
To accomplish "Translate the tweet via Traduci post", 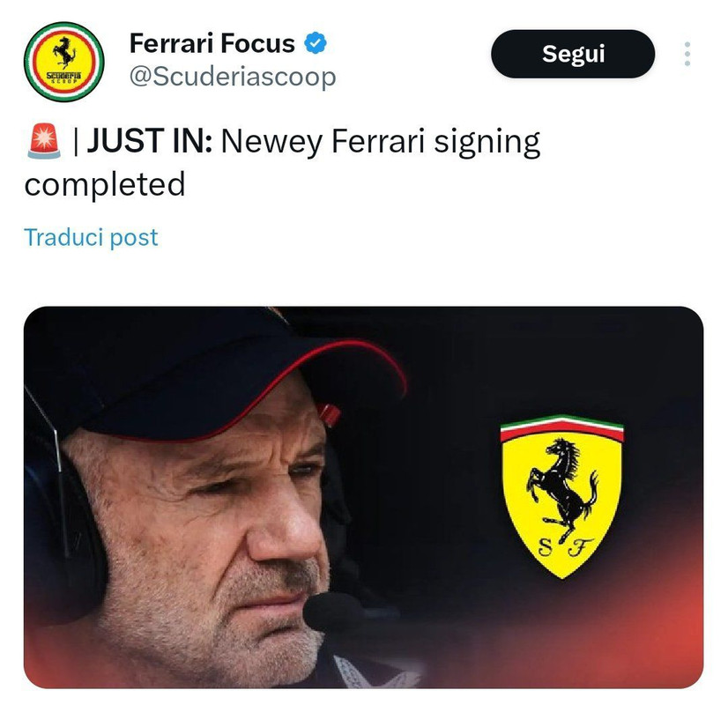I will (91, 237).
